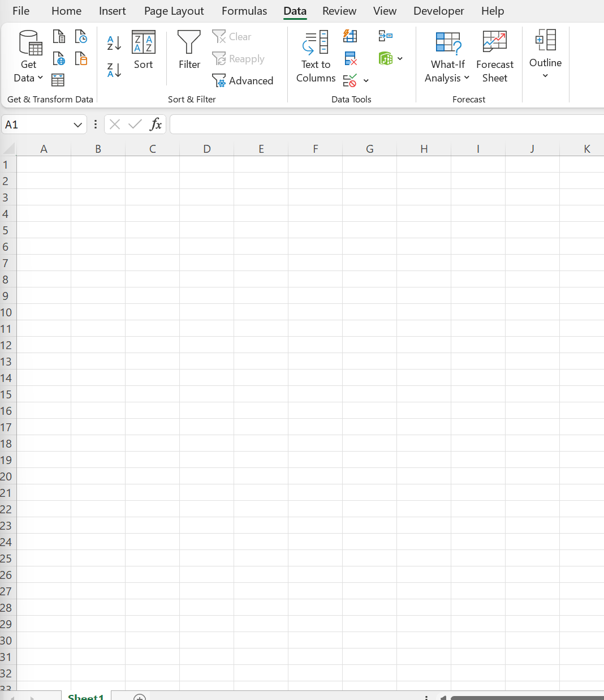The width and height of the screenshot is (604, 700).
Task: Expand the Data Model dropdown arrow
Action: click(x=400, y=59)
